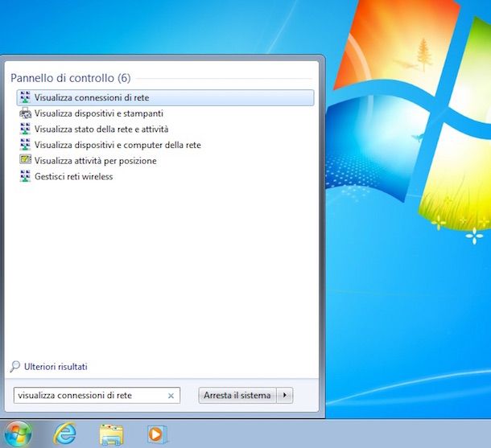Open Visualizza dispositivi e computer della rete

coord(118,145)
